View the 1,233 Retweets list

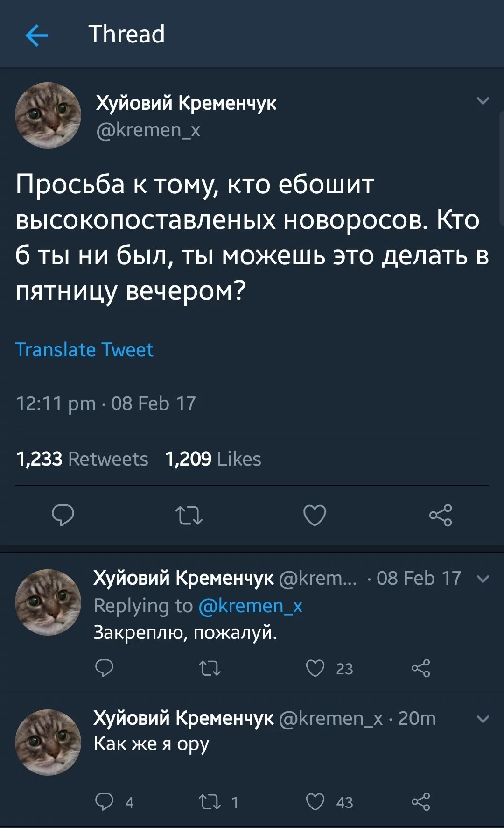point(82,459)
